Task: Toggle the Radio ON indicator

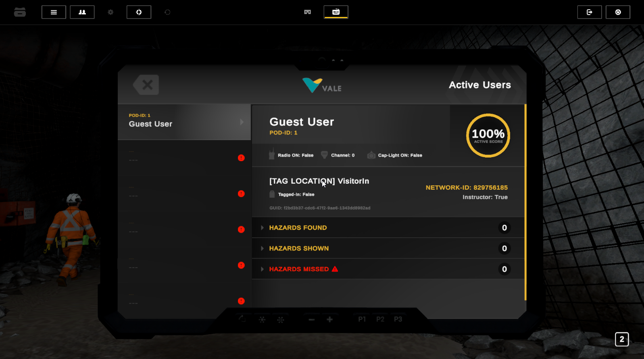Action: [291, 155]
